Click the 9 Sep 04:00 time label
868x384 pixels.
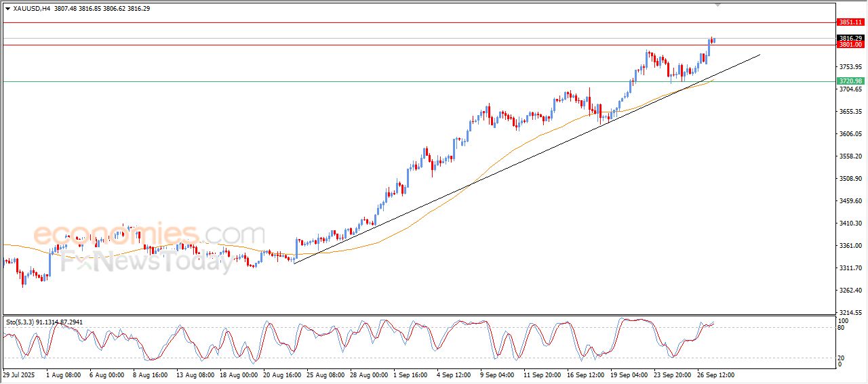pos(498,374)
